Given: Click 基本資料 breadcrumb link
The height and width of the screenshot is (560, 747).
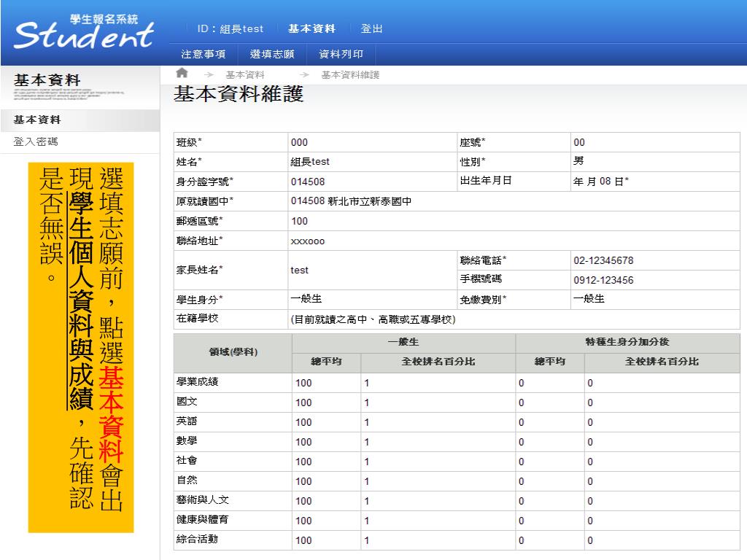Looking at the screenshot, I should pos(245,75).
